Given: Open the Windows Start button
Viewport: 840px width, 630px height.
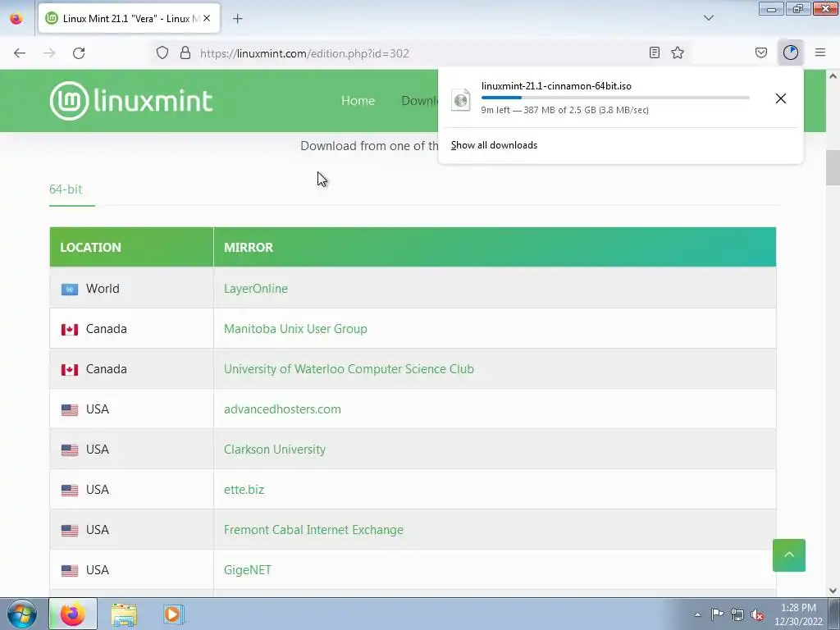Looking at the screenshot, I should pyautogui.click(x=22, y=614).
